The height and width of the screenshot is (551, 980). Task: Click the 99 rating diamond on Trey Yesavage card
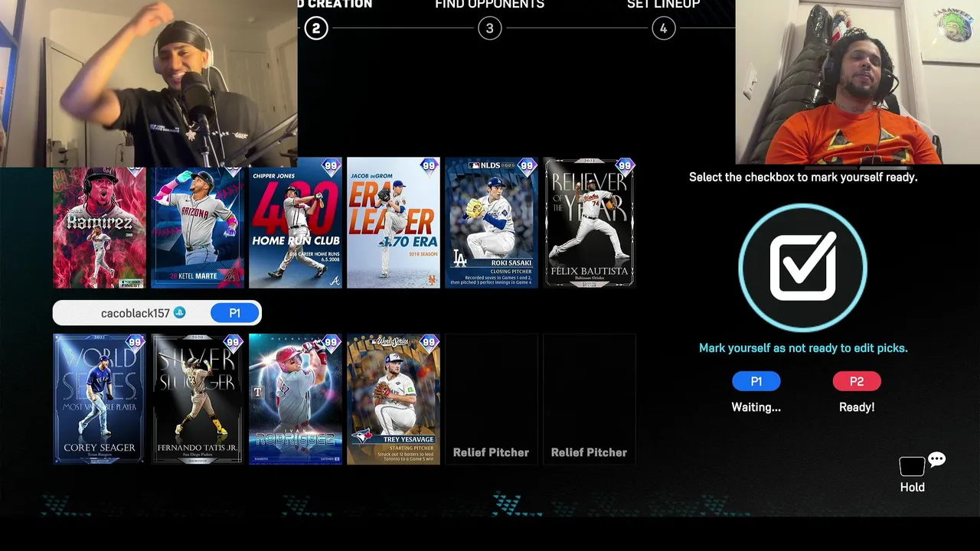429,342
